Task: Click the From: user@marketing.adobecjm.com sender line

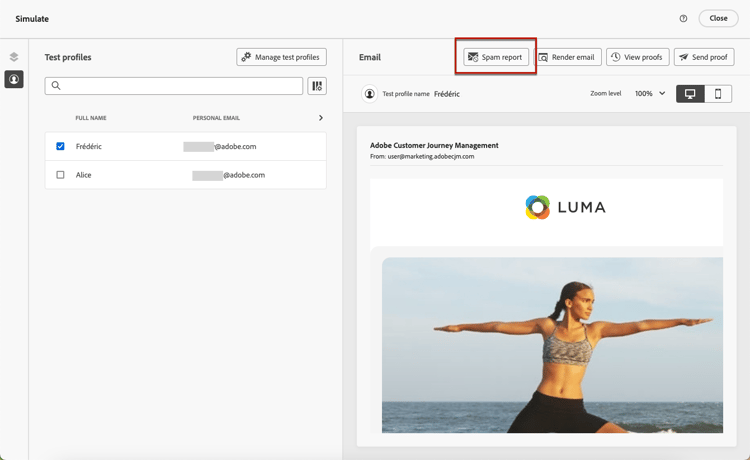Action: (x=422, y=156)
